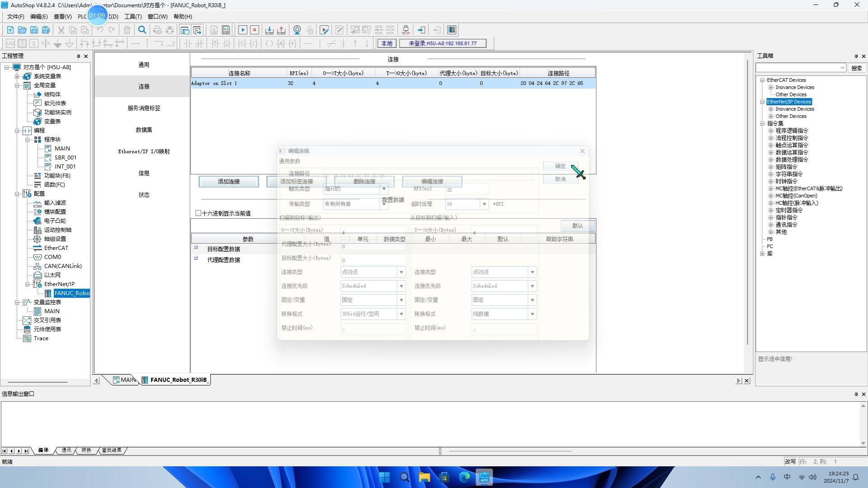Collapse the 目标配置数据 parameter row

pyautogui.click(x=196, y=248)
